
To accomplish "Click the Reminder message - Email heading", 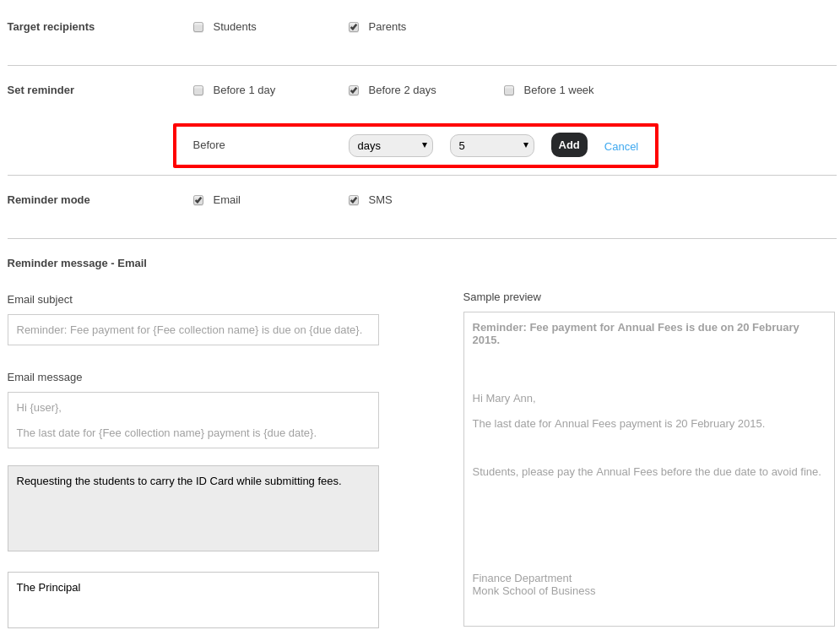I will tap(77, 263).
